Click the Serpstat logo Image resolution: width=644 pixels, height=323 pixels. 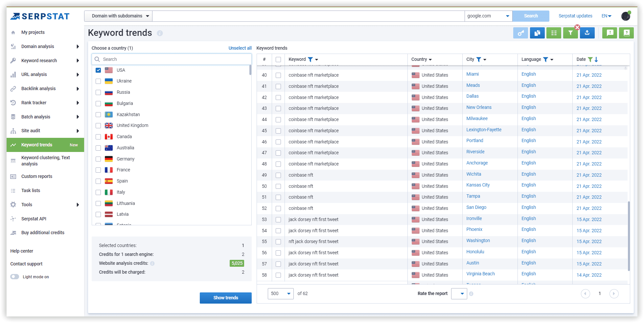[x=40, y=16]
